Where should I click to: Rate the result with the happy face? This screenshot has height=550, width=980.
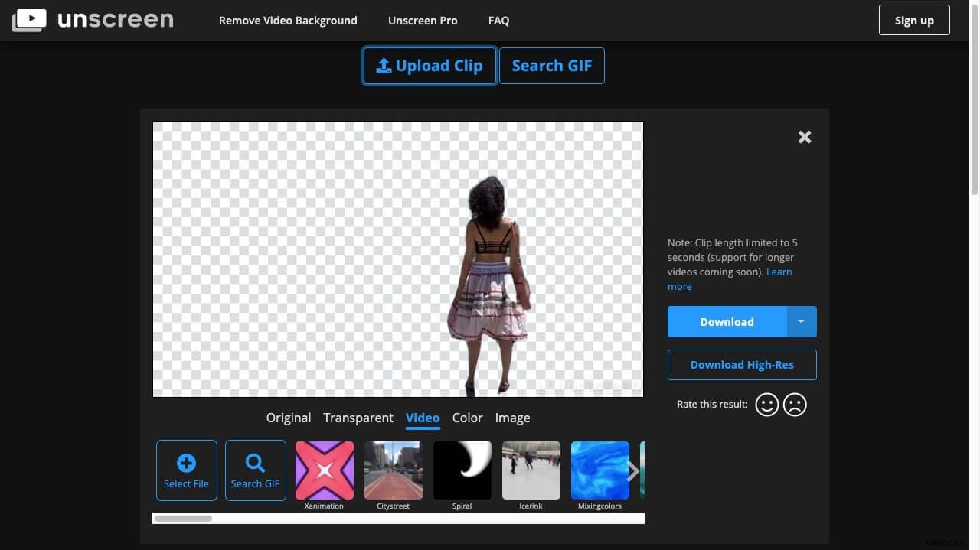(766, 404)
